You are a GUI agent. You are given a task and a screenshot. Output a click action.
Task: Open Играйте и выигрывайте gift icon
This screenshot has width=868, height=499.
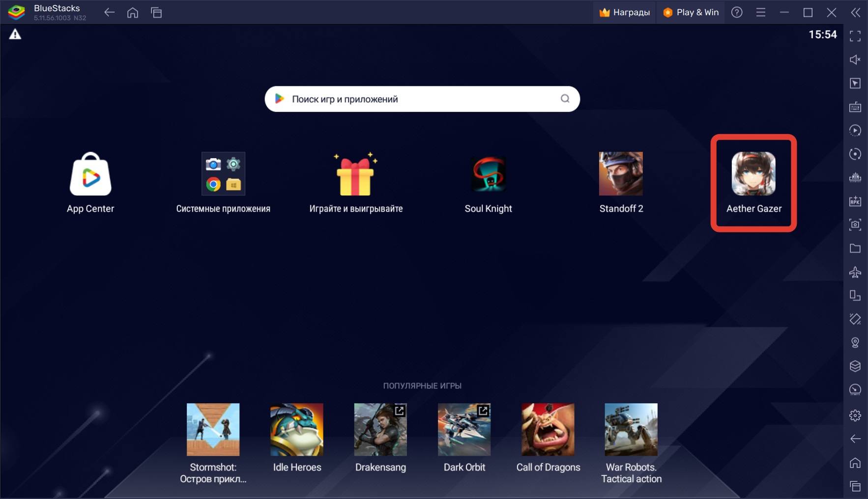[355, 174]
